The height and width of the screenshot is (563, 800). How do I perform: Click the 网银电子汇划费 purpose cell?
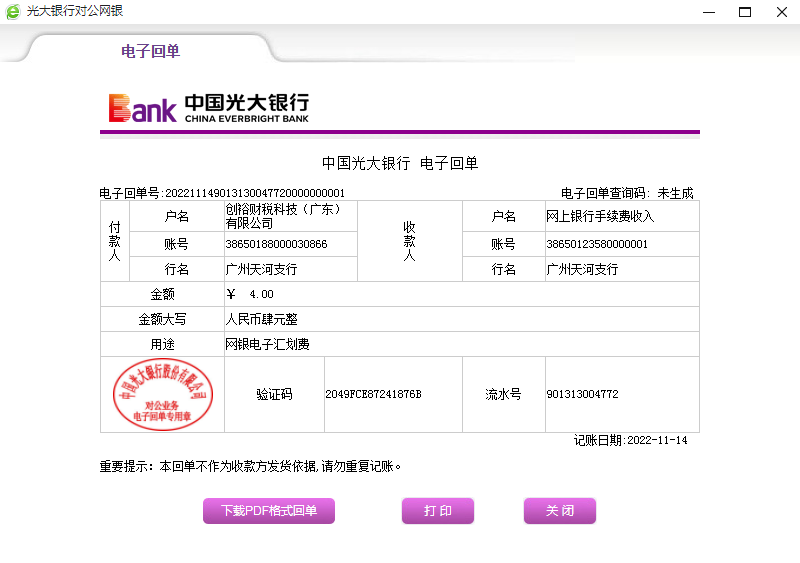point(268,344)
